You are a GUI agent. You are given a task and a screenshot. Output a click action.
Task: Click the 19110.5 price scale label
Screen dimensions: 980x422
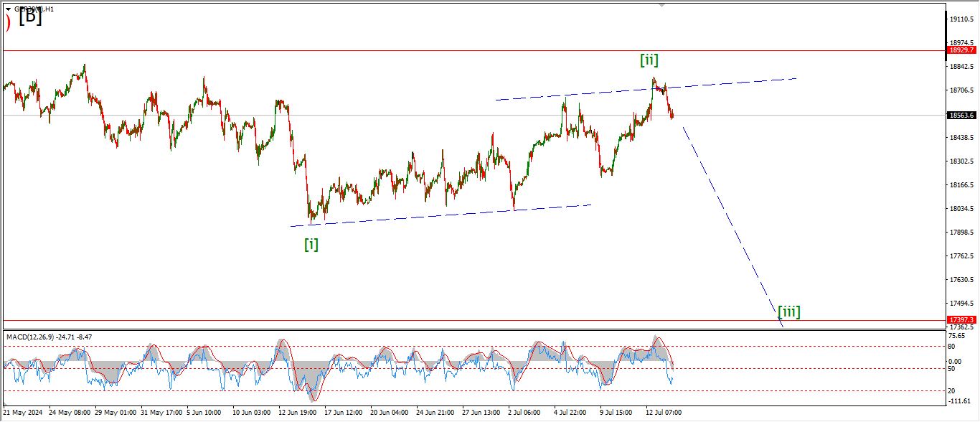[x=961, y=19]
